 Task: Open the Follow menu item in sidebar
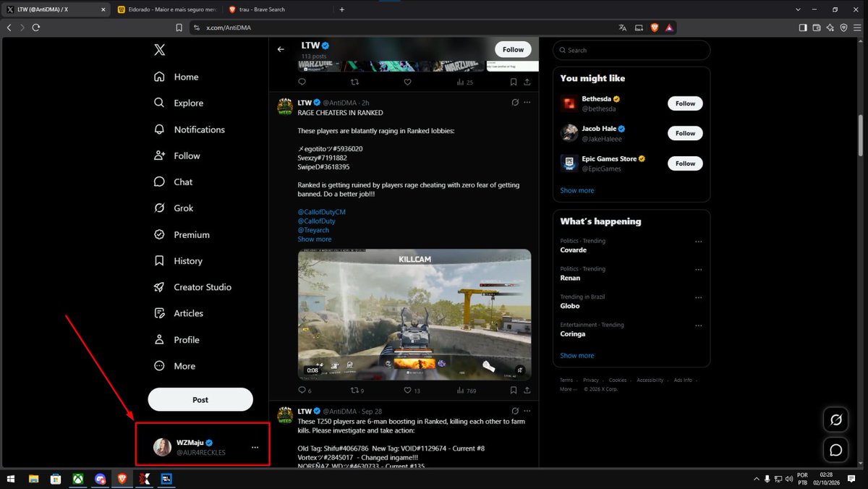tap(176, 156)
